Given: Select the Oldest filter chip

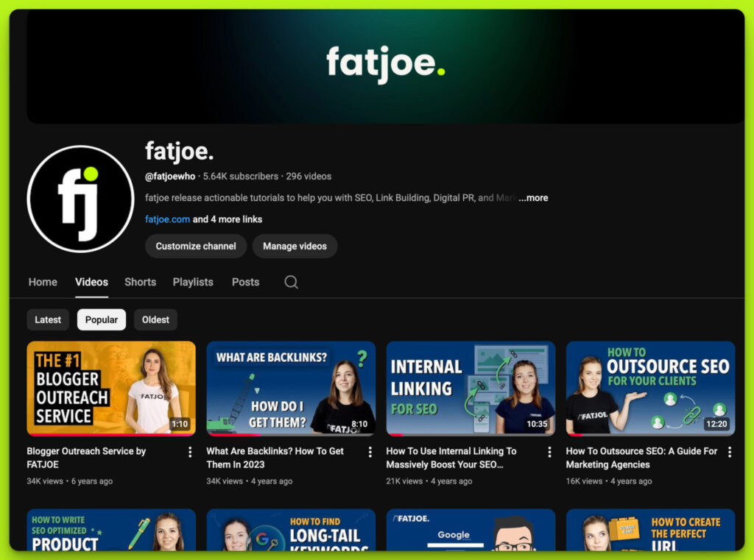Looking at the screenshot, I should pos(155,319).
